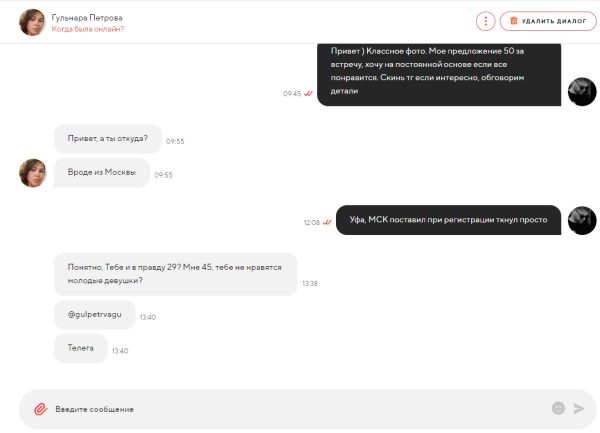Click the Понятно, Тебе и в правду 29 message
The image size is (600, 433).
coord(176,274)
